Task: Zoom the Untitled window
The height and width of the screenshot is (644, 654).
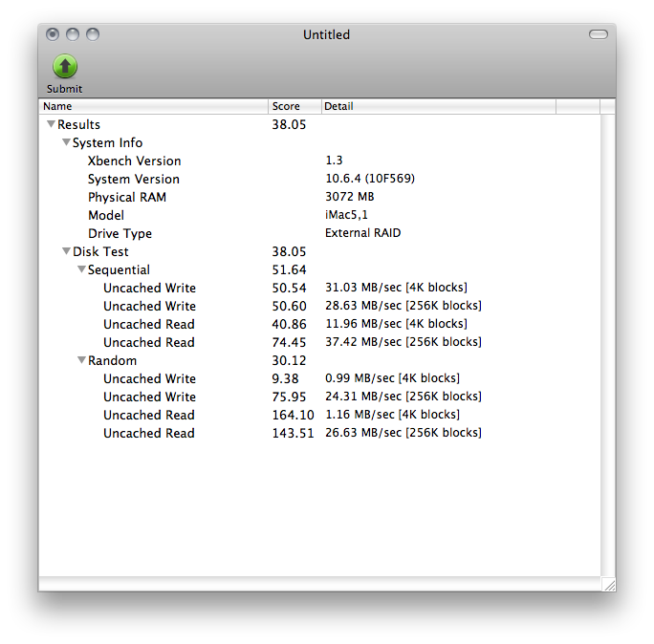Action: pos(93,34)
